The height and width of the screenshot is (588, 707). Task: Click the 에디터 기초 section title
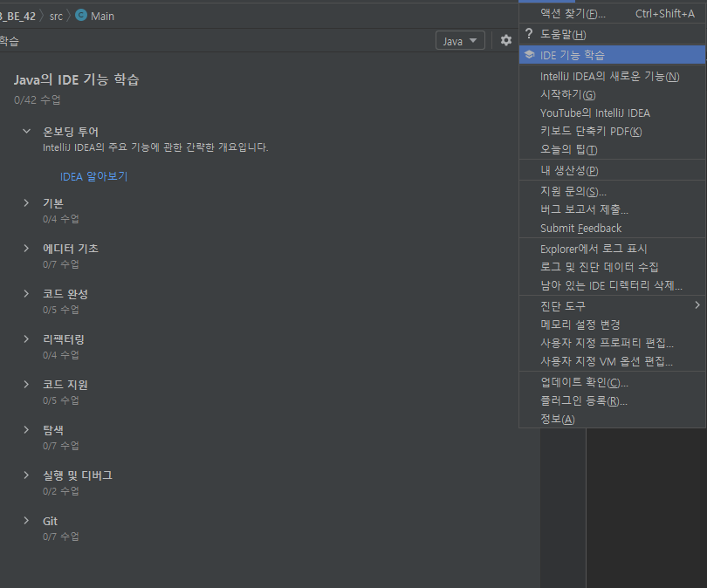click(x=71, y=249)
